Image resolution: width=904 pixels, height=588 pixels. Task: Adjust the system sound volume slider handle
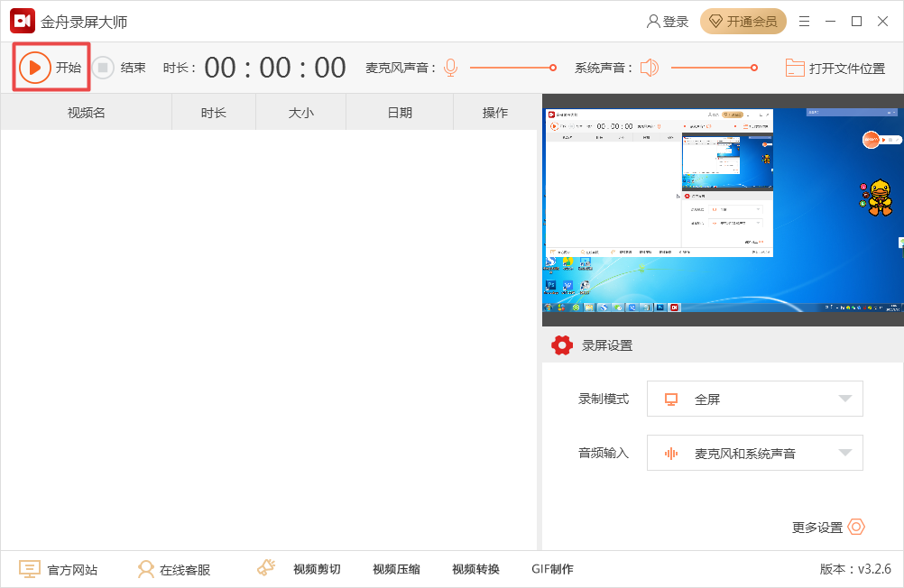pyautogui.click(x=754, y=68)
